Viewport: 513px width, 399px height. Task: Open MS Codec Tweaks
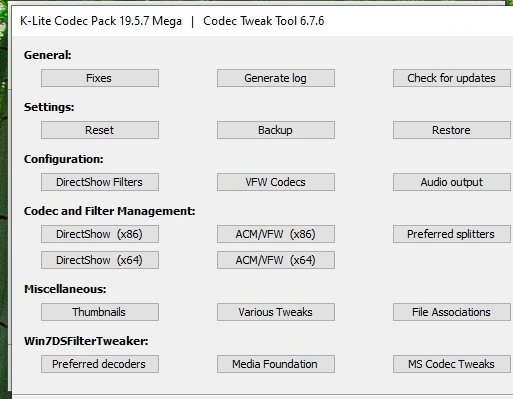click(452, 364)
